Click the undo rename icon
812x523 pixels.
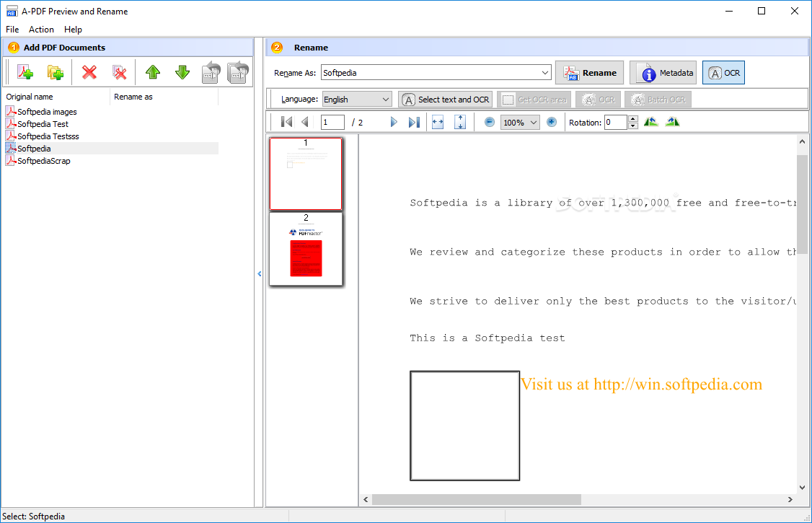pos(211,72)
